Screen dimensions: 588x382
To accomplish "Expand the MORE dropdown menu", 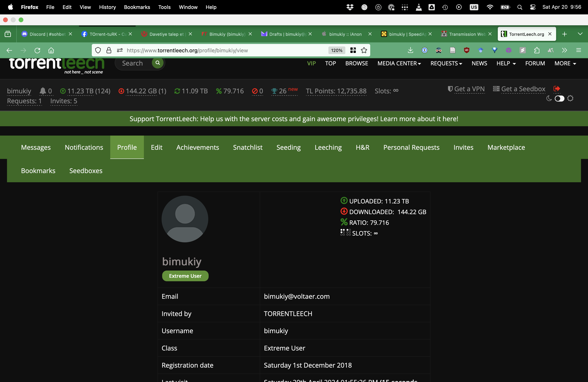I will pyautogui.click(x=565, y=63).
